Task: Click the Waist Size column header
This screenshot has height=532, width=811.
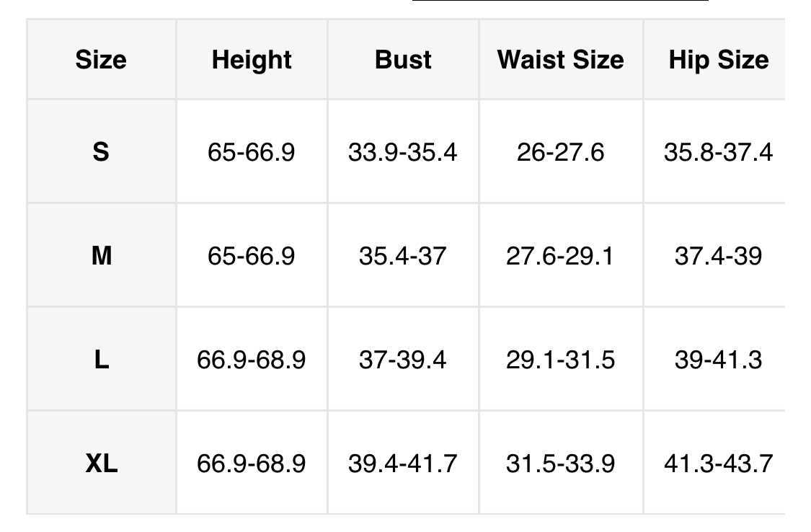Action: pos(560,60)
